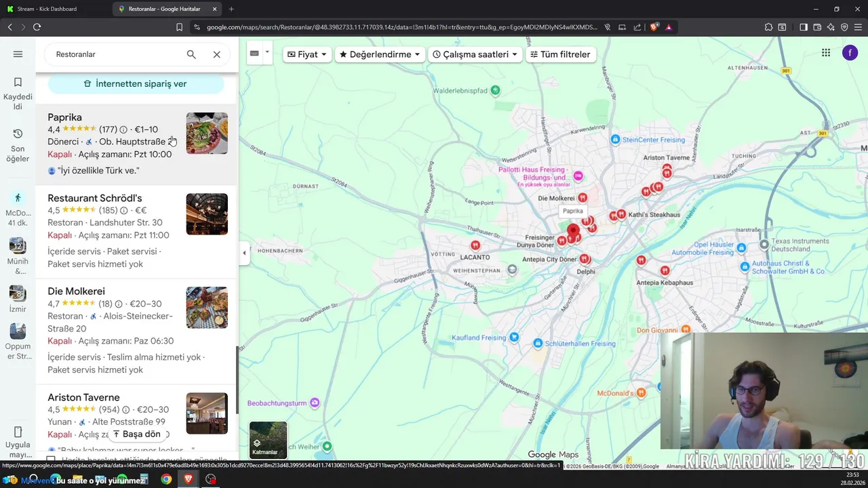
Task: Open Google Chrome from the taskbar
Action: point(166,479)
